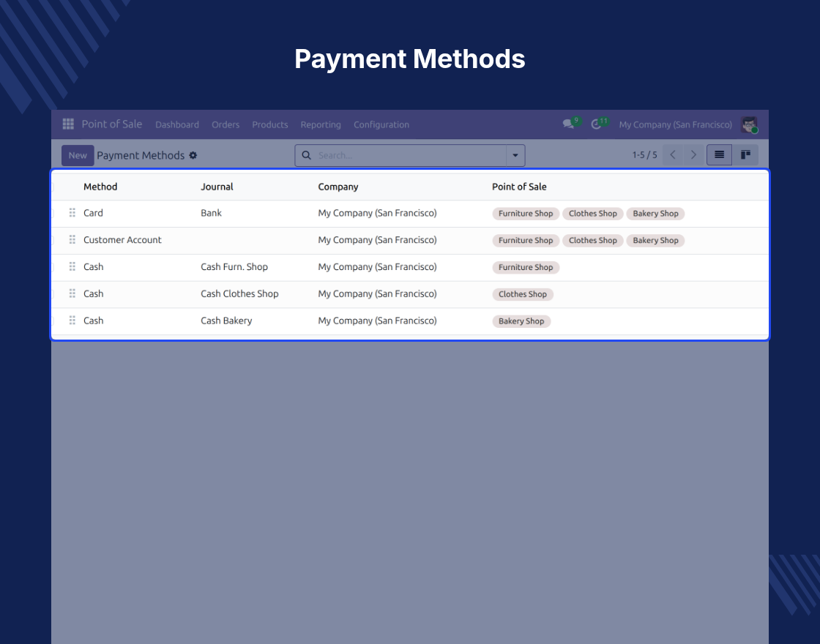The image size is (820, 644).
Task: Expand the search options dropdown arrow
Action: (x=515, y=155)
